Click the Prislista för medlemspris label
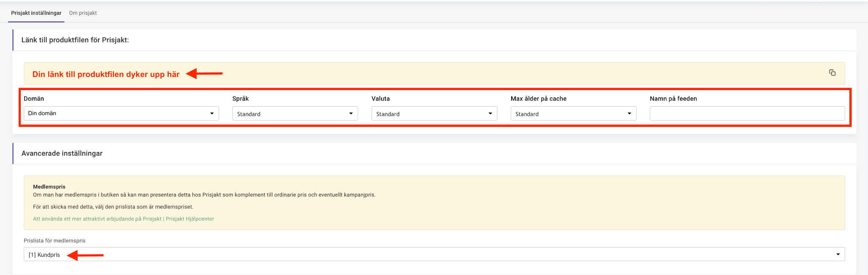Viewport: 868px width, 275px height. coord(55,241)
